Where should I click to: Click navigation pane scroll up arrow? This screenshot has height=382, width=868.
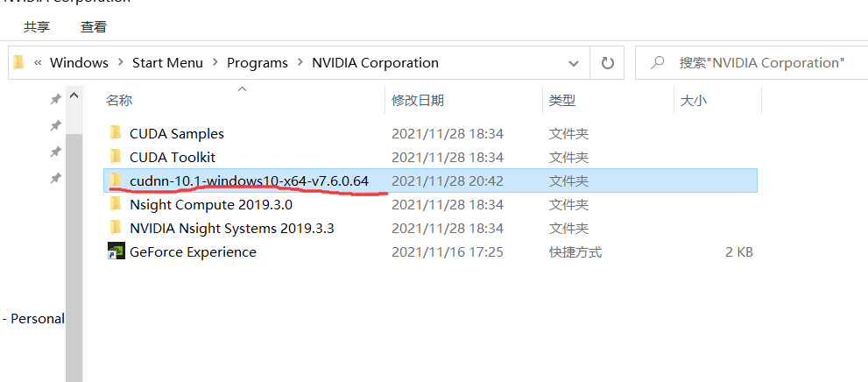click(74, 95)
